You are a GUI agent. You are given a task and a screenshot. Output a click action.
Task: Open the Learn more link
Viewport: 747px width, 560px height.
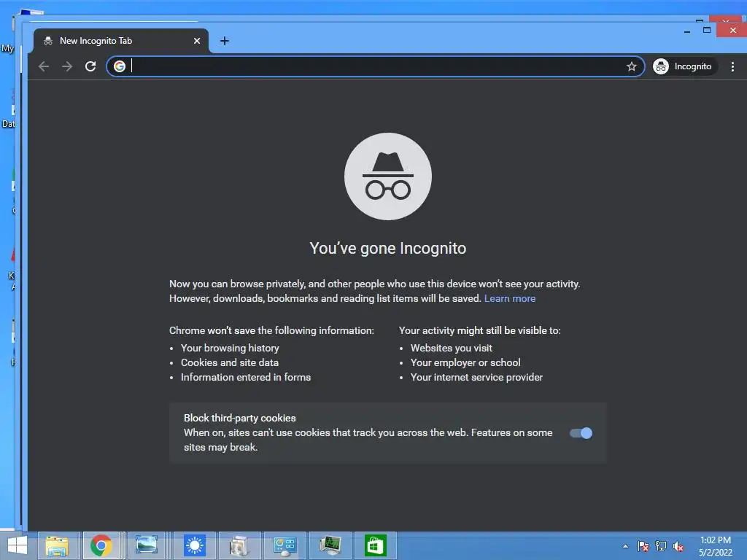coord(510,298)
